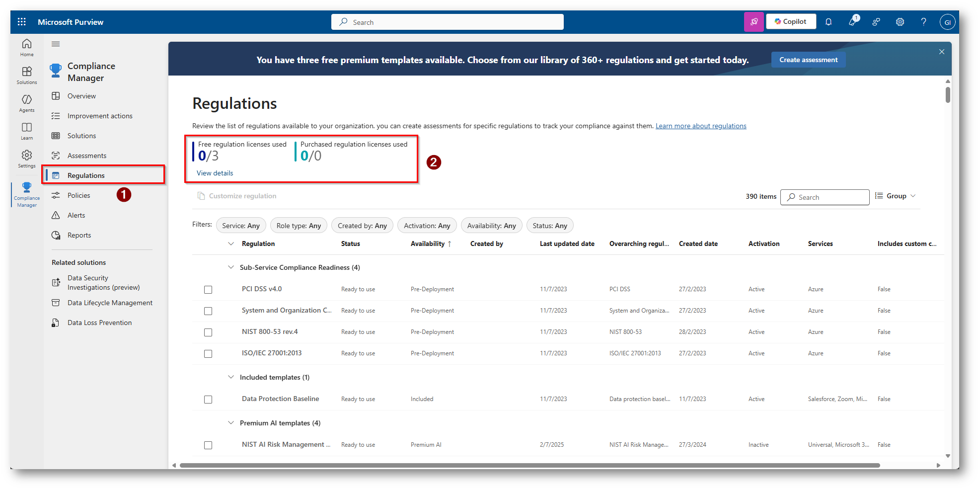Collapse navigation with the hamburger icon
Viewport: 980px width, 490px height.
click(56, 44)
